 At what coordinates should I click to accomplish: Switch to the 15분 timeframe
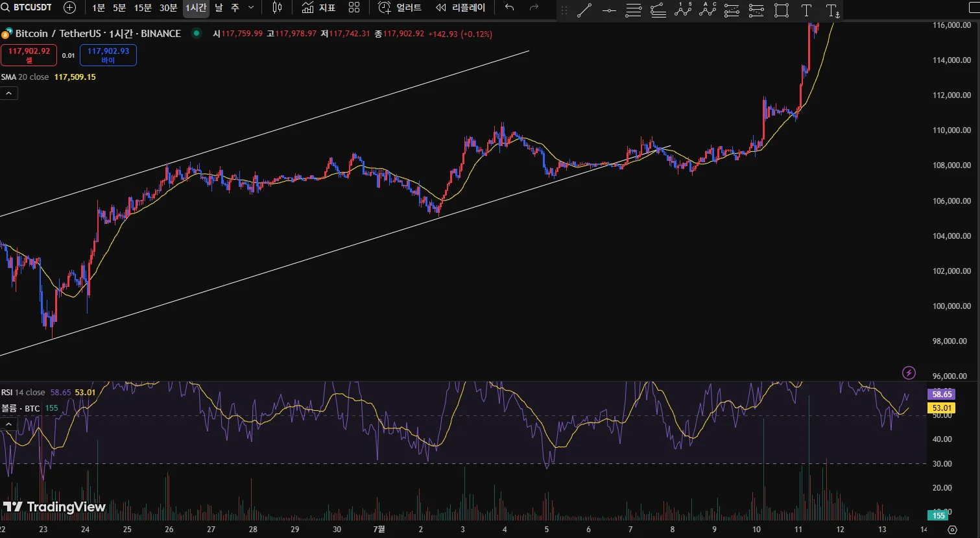(142, 8)
